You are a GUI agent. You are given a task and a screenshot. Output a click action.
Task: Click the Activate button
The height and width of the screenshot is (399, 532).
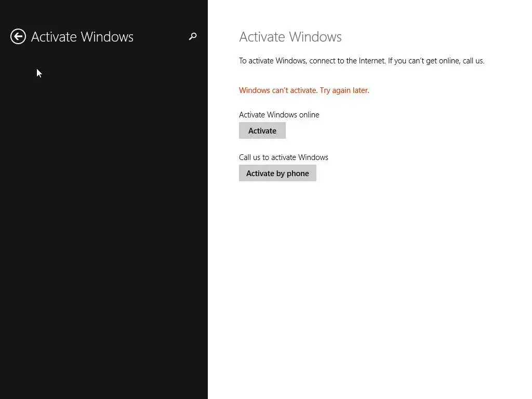[x=262, y=130]
